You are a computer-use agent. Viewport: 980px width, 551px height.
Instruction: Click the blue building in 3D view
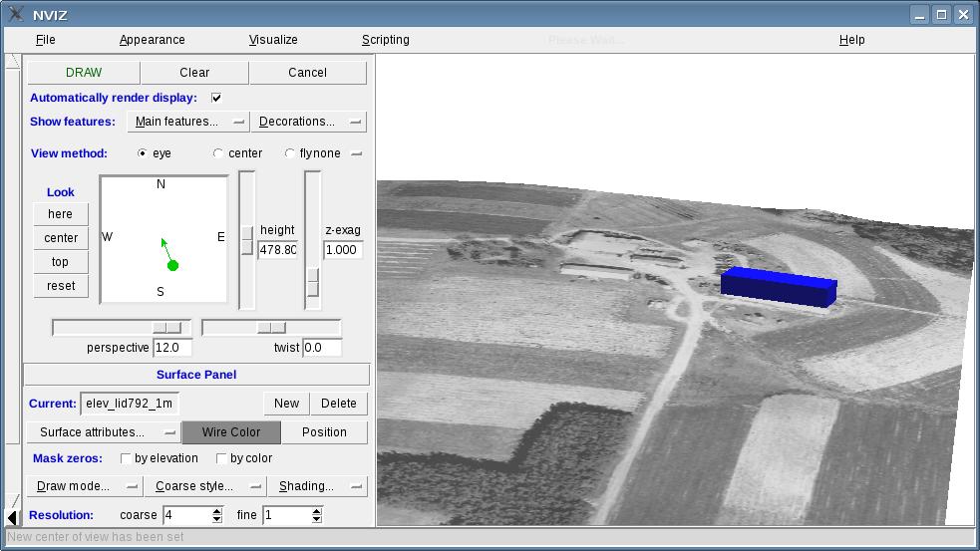pyautogui.click(x=778, y=287)
